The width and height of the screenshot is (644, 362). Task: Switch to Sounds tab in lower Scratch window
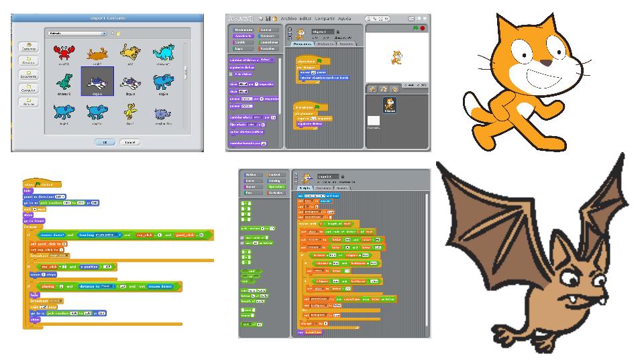[x=343, y=188]
